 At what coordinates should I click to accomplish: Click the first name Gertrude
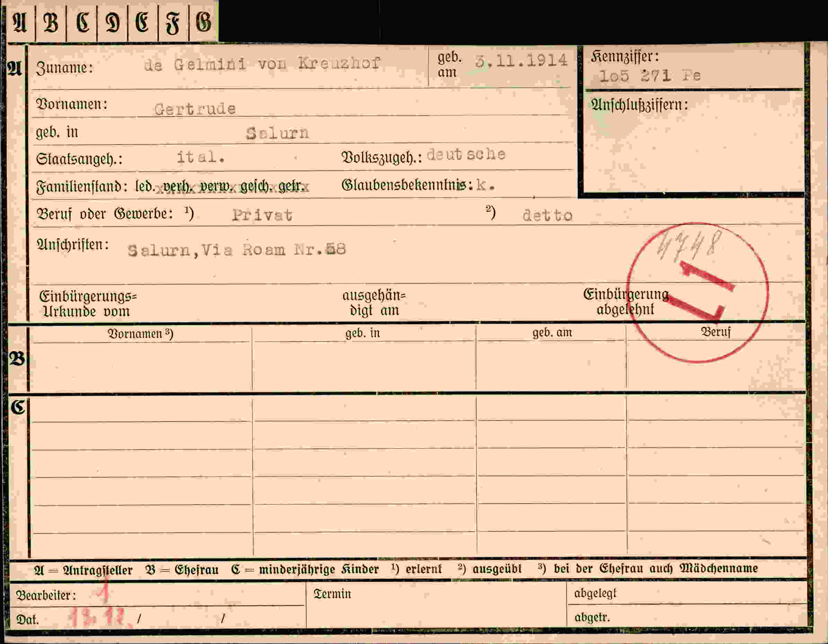[x=195, y=109]
